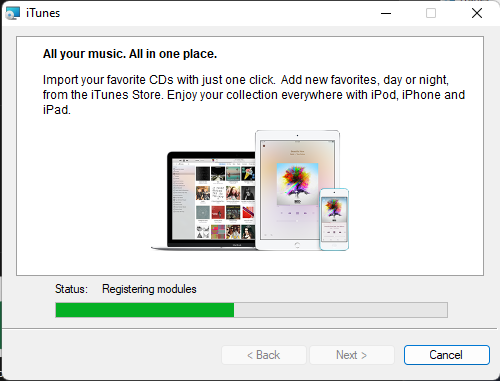Click the iTunes installer icon in title bar

[13, 13]
